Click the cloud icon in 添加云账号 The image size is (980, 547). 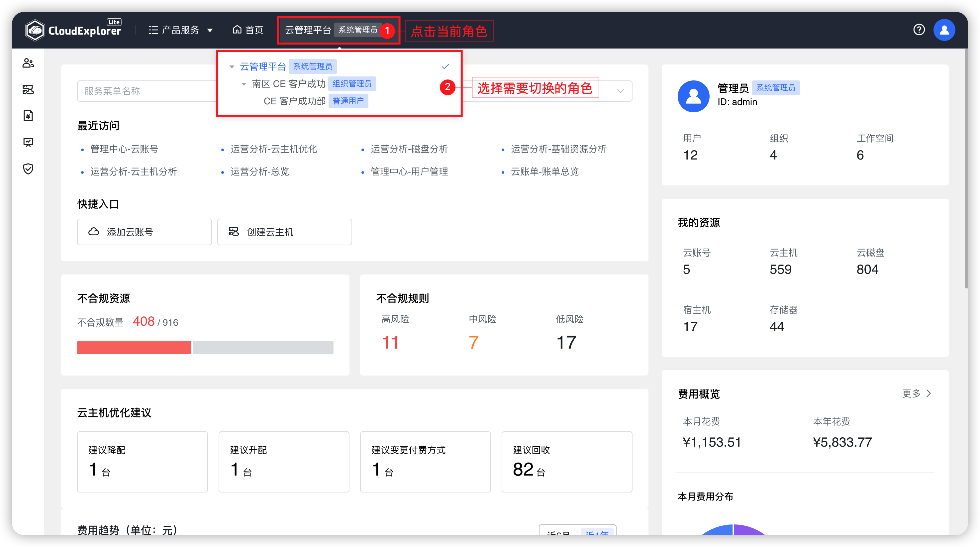click(x=94, y=231)
